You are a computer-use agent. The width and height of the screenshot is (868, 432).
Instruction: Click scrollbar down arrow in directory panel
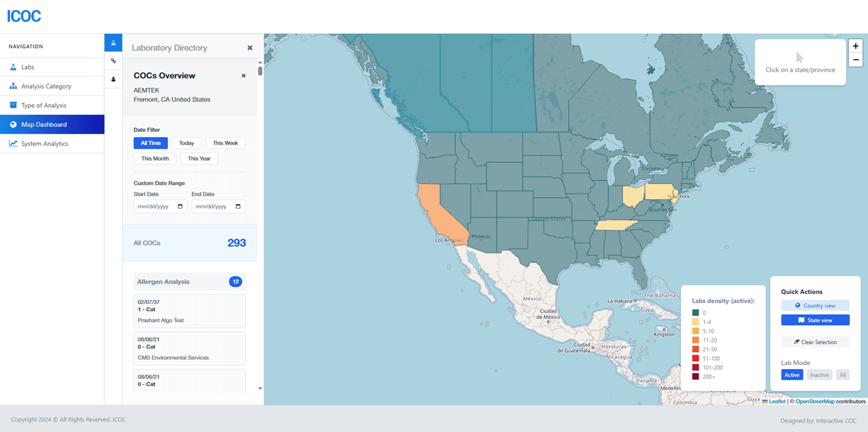pos(260,388)
